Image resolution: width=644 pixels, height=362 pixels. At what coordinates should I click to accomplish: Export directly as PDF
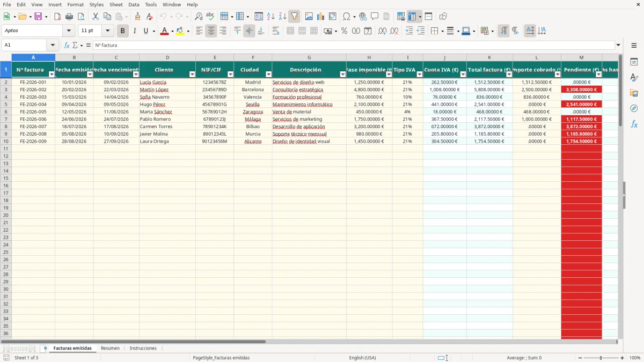tap(57, 17)
